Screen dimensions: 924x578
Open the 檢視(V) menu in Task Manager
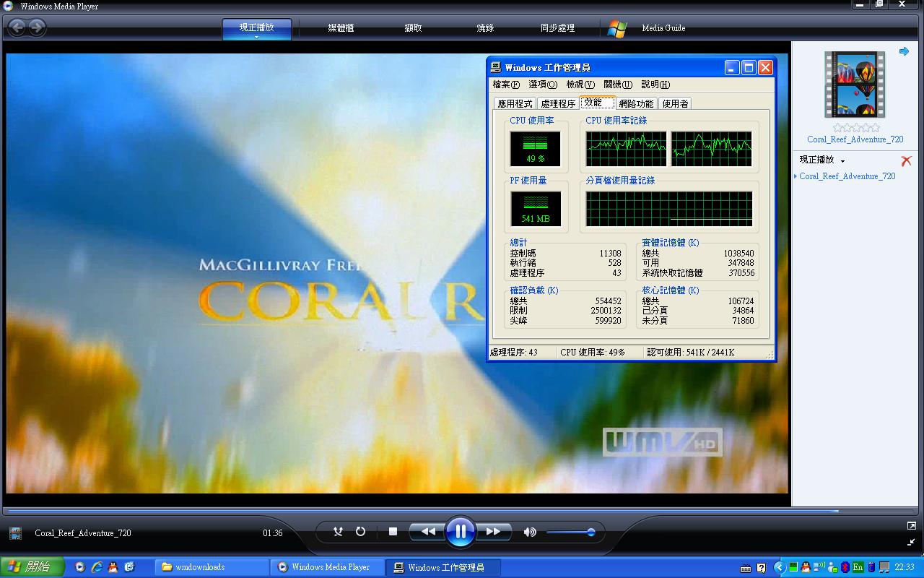click(580, 85)
